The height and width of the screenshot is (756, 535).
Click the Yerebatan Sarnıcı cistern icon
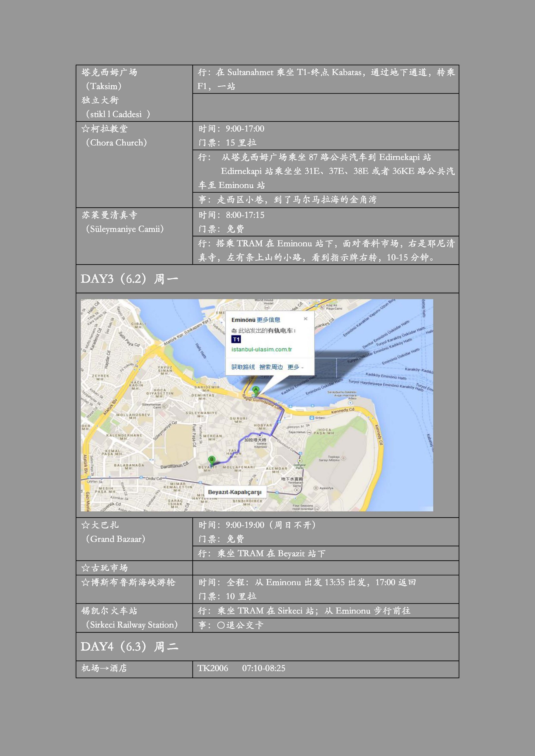297,490
